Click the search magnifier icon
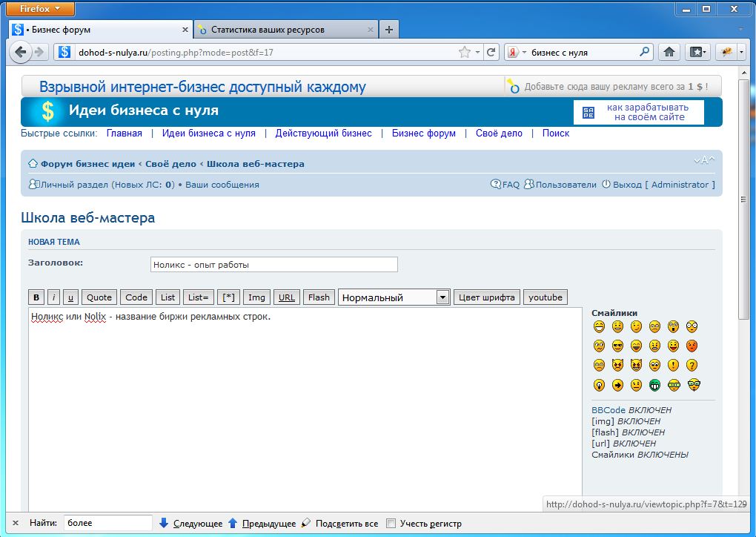 click(x=644, y=52)
